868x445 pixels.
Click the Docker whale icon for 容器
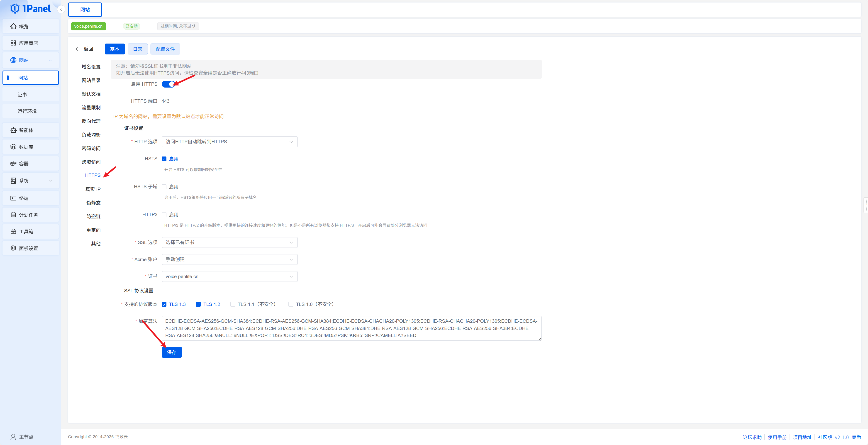pos(13,164)
